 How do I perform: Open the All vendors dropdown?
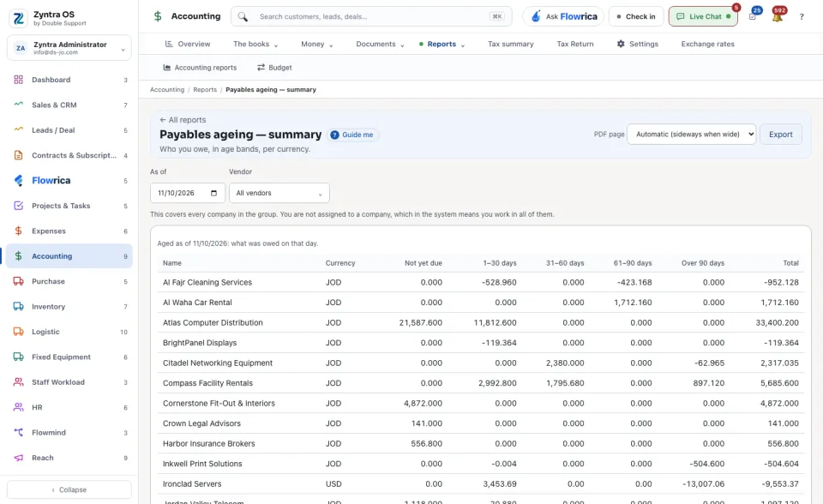(x=279, y=193)
